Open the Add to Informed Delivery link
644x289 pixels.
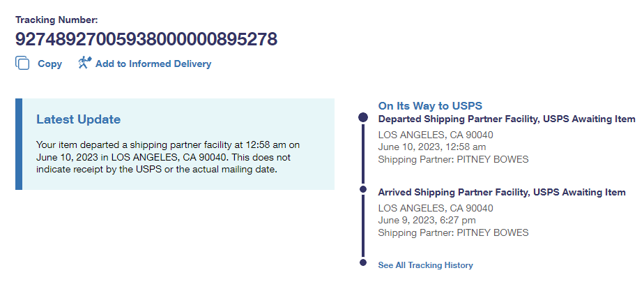click(153, 64)
